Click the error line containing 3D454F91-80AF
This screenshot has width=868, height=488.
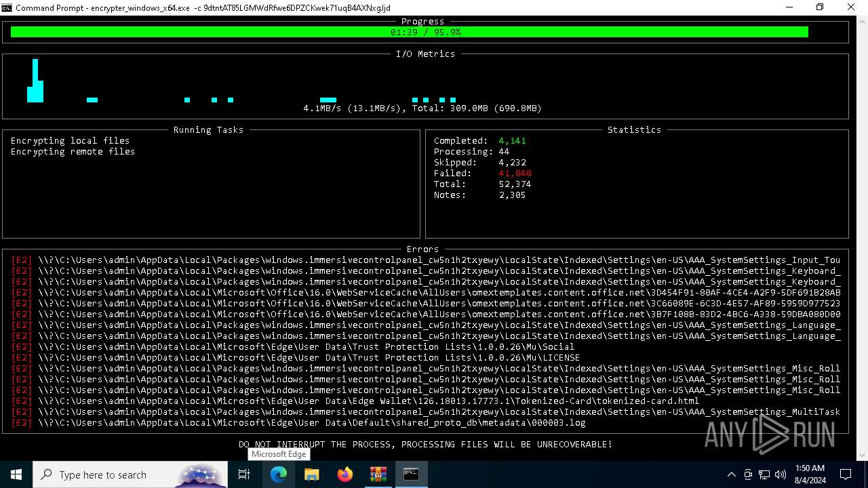[426, 293]
